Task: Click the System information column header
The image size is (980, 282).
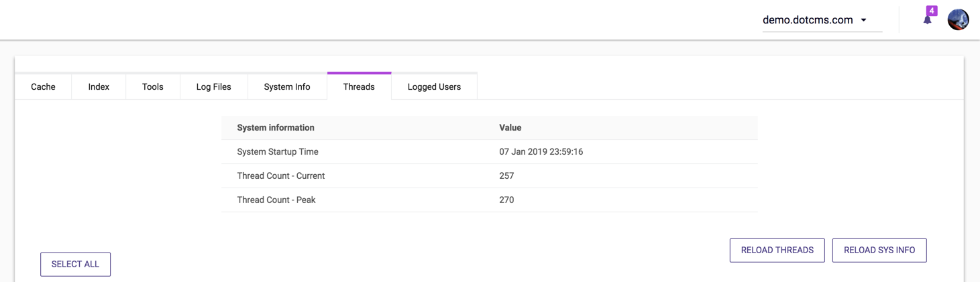Action: (276, 127)
